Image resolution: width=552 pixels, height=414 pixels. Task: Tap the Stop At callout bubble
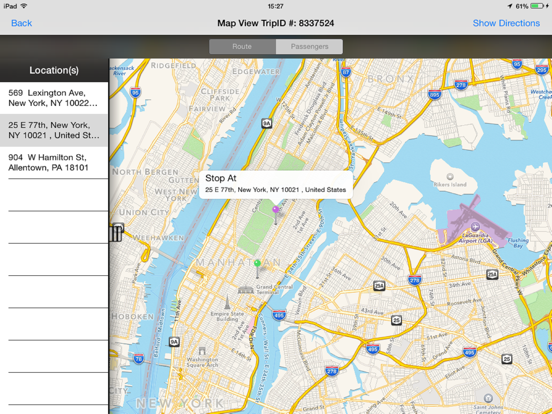tap(276, 184)
